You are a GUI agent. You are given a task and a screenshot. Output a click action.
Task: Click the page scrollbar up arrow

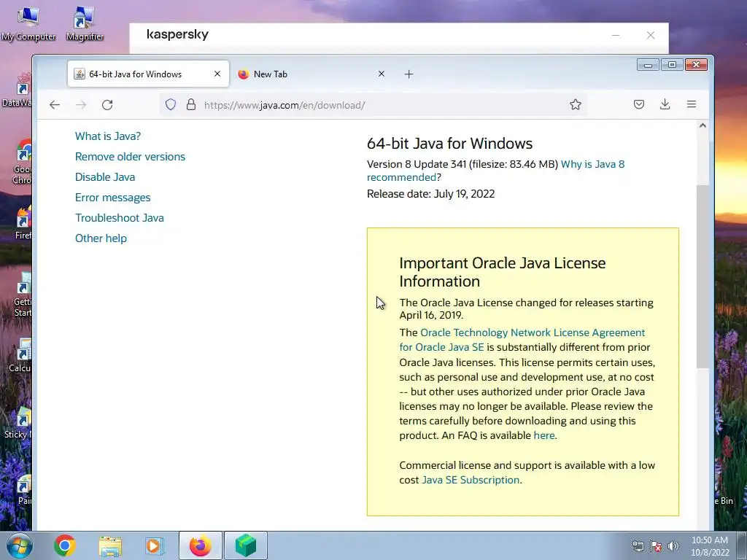703,125
